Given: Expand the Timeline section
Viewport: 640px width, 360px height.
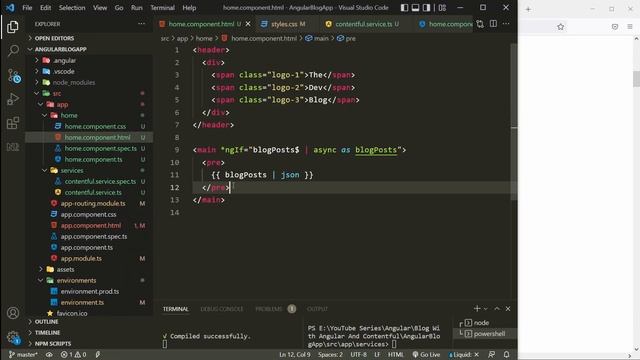Looking at the screenshot, I should pyautogui.click(x=47, y=333).
